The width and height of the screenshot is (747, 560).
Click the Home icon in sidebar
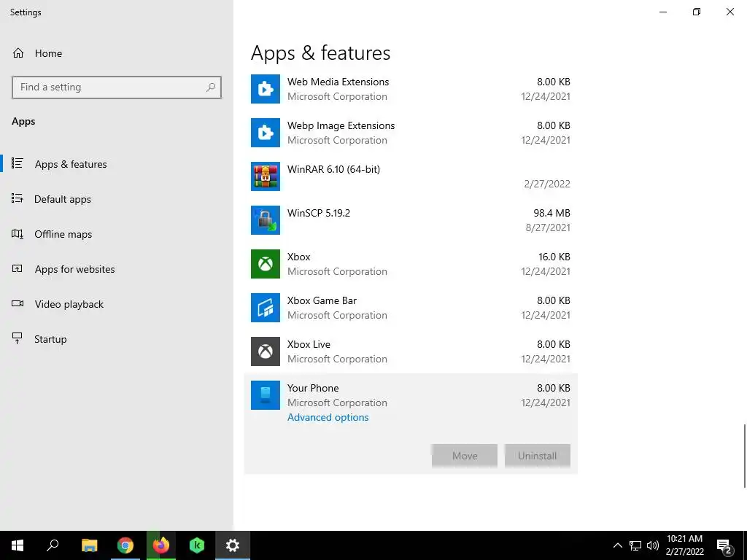[18, 52]
